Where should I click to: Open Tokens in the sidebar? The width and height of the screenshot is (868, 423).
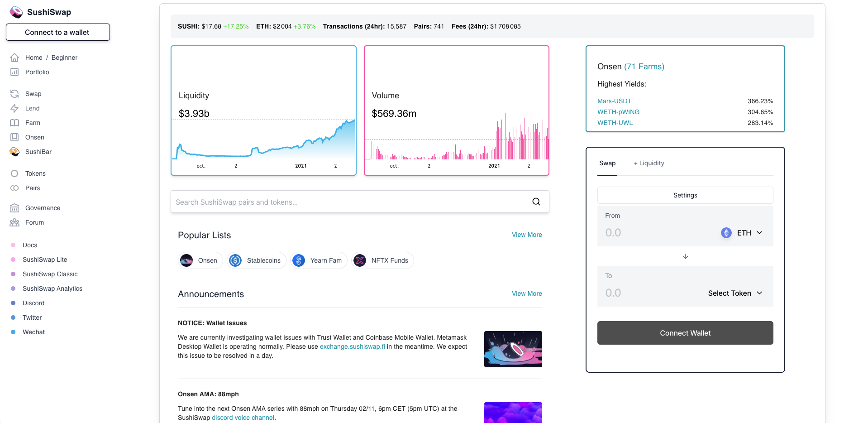click(x=35, y=173)
